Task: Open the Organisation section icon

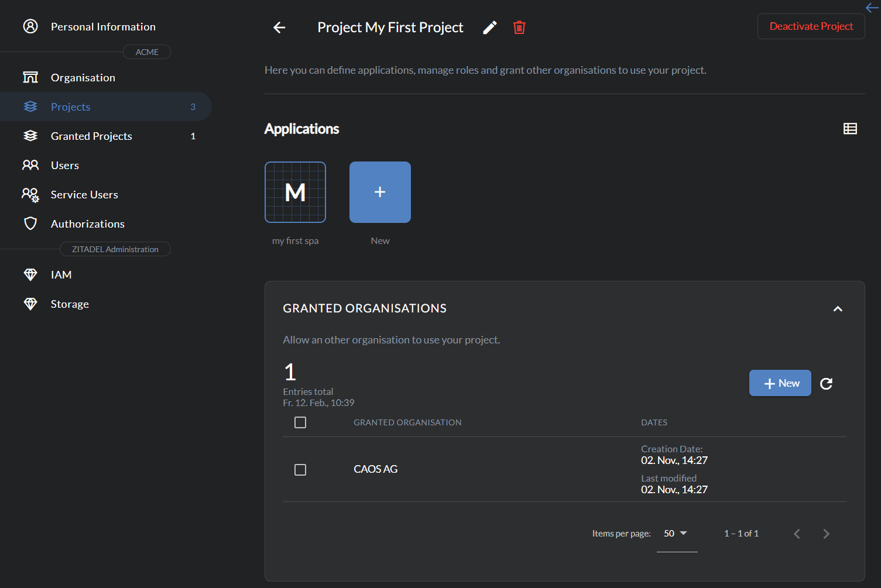Action: 30,77
